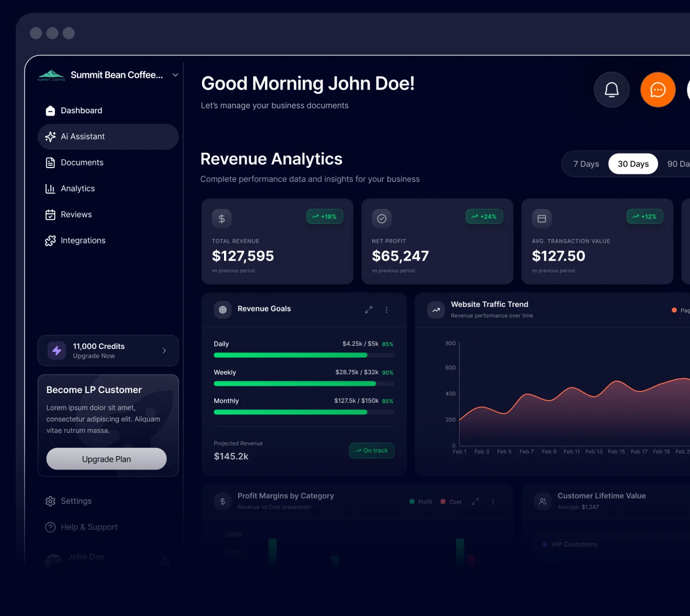Screen dimensions: 690x616
Task: Expand the Revenue Goals card to fullscreen
Action: click(369, 310)
